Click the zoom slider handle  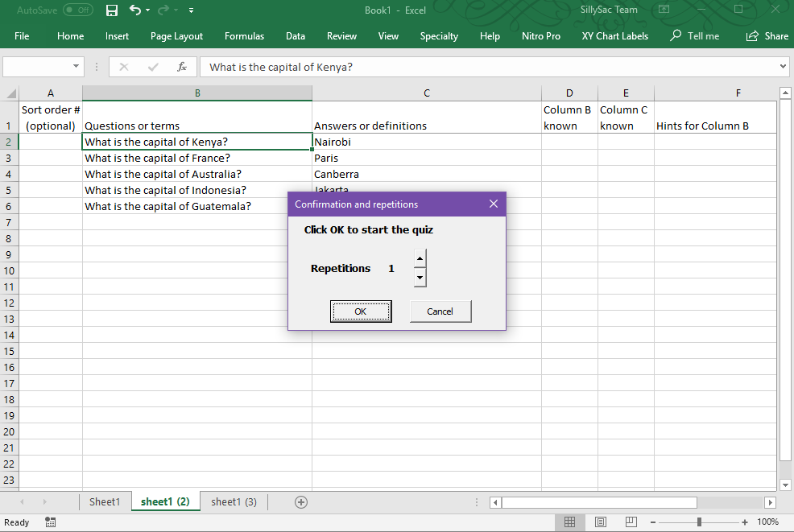tap(699, 522)
